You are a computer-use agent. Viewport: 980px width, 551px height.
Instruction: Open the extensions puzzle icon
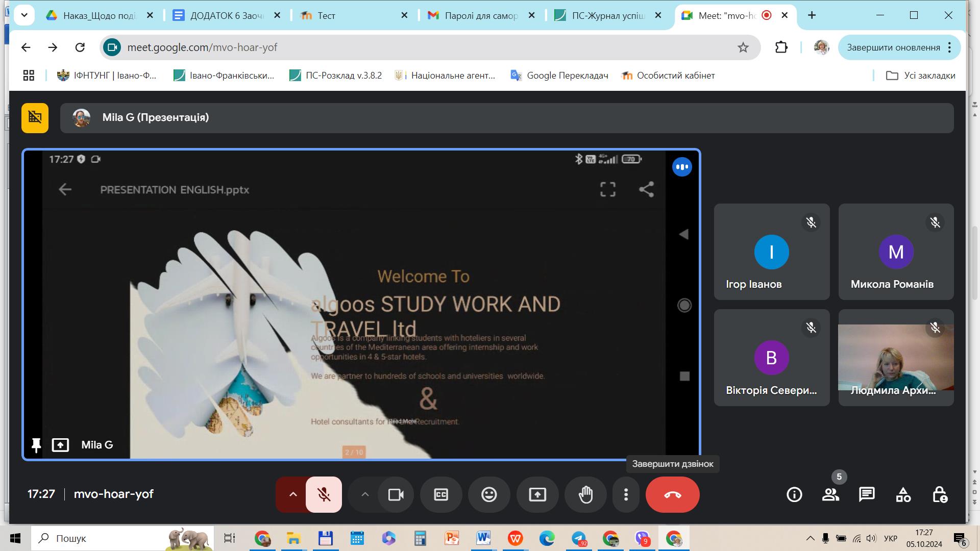tap(781, 47)
